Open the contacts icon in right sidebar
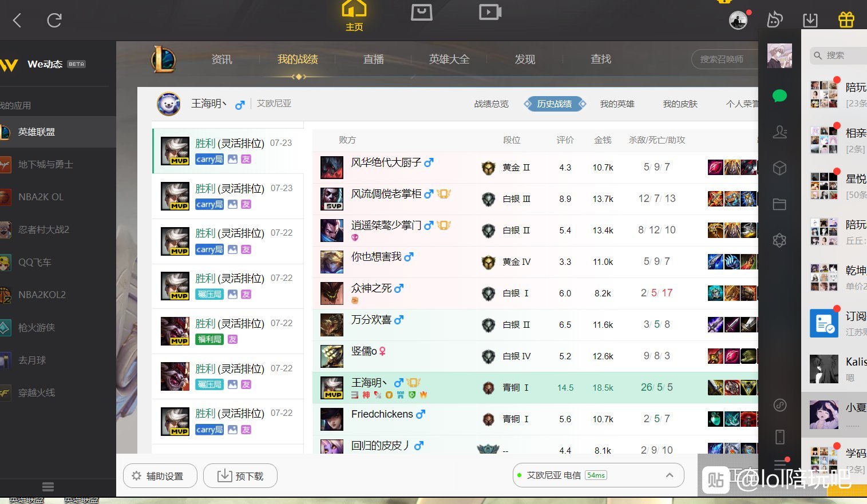The width and height of the screenshot is (867, 504). click(x=779, y=132)
